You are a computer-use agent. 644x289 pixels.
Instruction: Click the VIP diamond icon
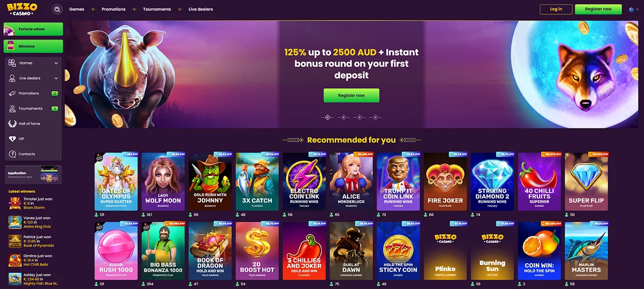(12, 139)
